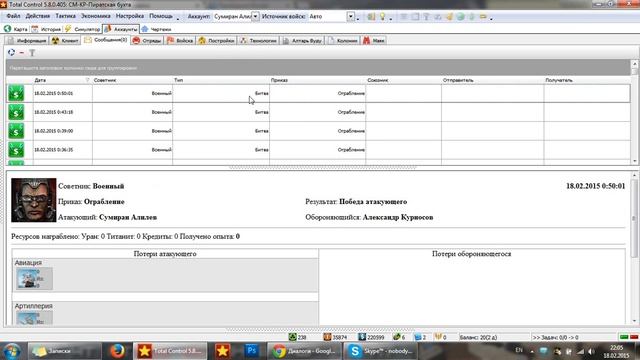Open the Алтарь Вуду tab
Screen dimensions: 640x360
[x=302, y=40]
